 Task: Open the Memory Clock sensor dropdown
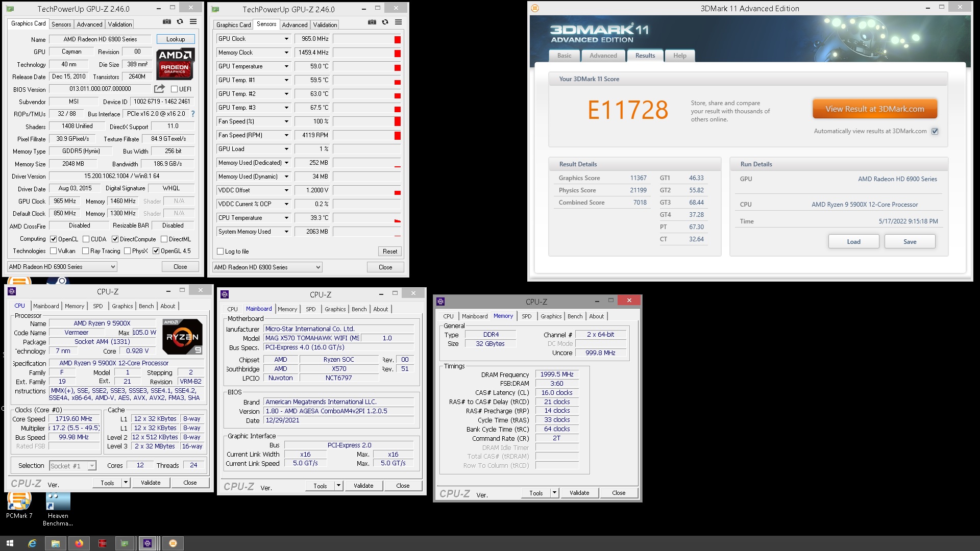coord(286,53)
